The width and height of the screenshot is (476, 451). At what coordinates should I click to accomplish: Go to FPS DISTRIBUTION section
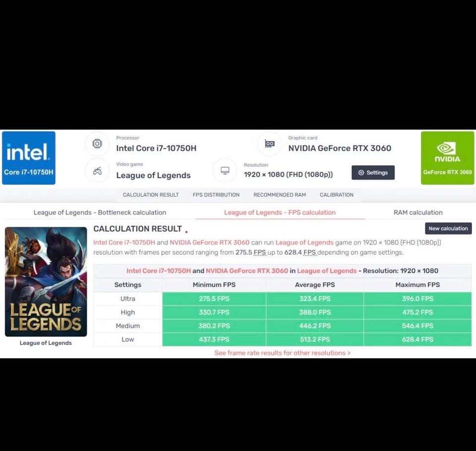(216, 194)
